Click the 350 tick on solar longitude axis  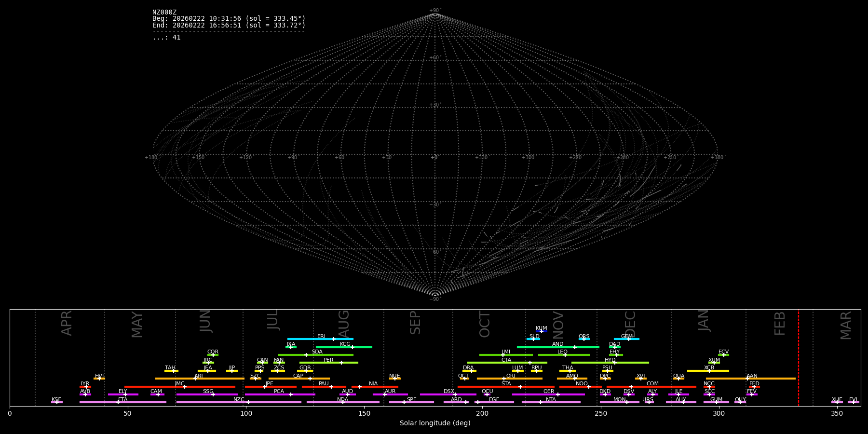pyautogui.click(x=837, y=413)
